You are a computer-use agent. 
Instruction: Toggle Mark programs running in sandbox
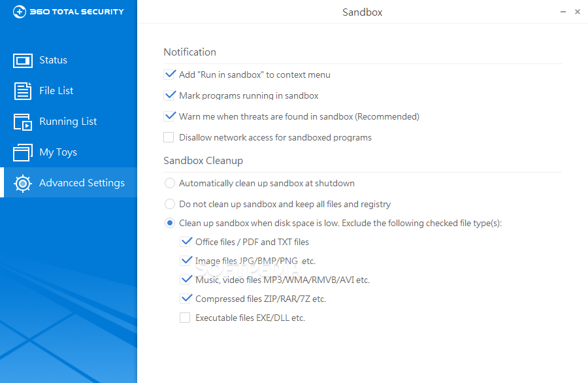(x=169, y=95)
